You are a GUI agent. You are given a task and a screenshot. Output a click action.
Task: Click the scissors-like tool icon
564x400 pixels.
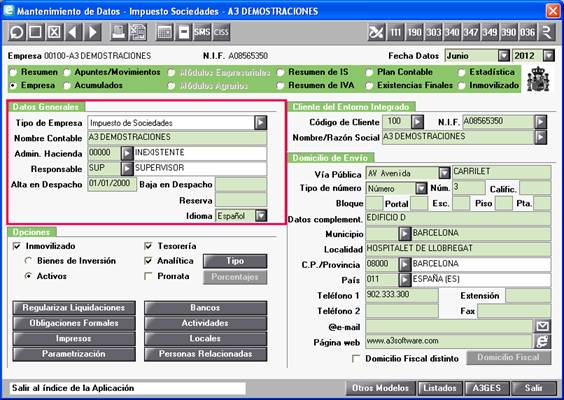click(x=376, y=32)
